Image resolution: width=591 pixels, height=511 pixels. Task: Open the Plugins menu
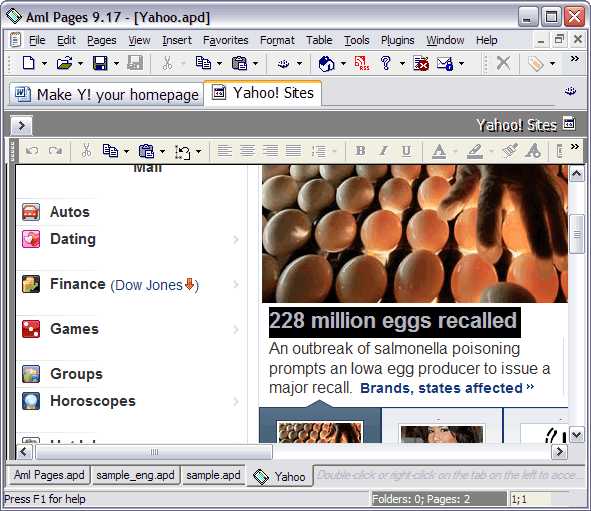(398, 40)
